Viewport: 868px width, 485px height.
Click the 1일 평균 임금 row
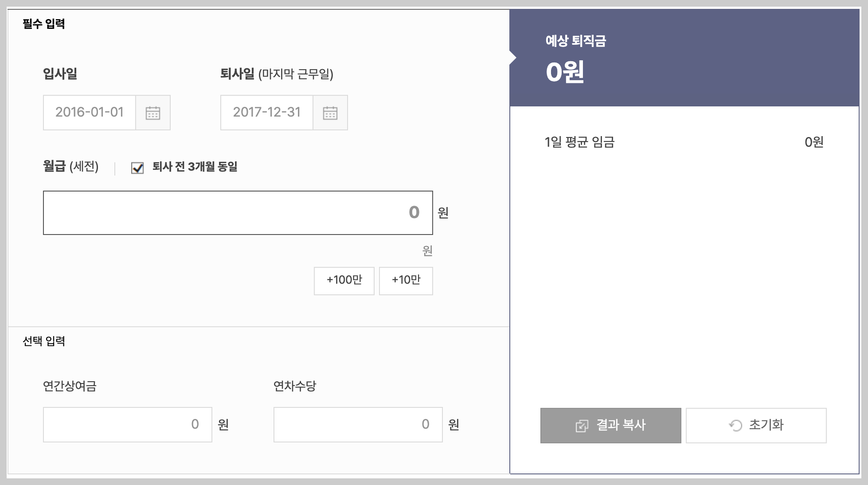pos(683,142)
